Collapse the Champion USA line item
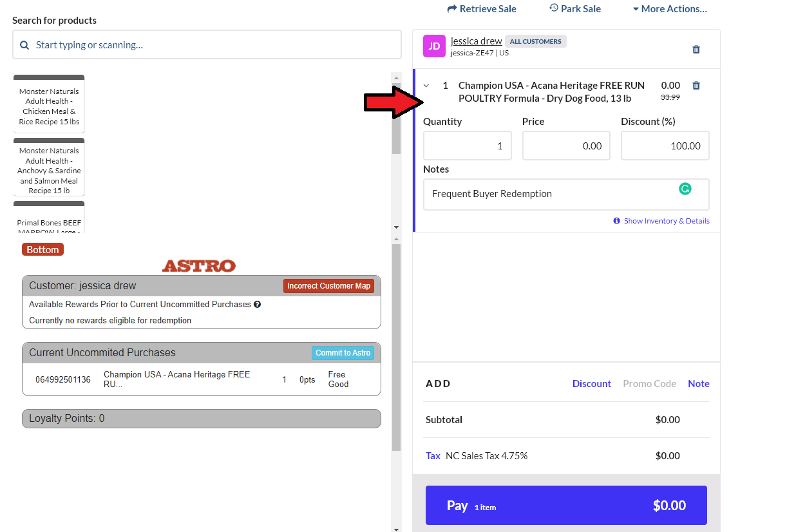Screen dimensions: 796x532 (426, 86)
